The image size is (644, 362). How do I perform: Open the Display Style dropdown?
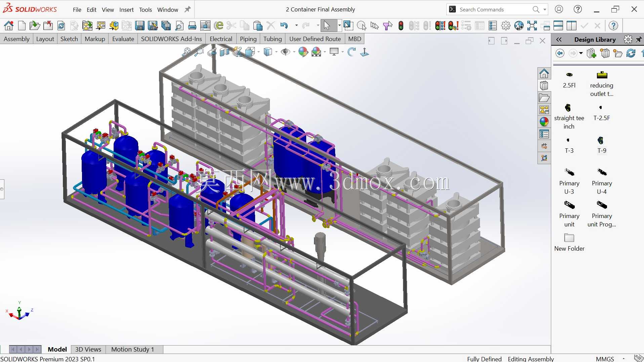(276, 52)
